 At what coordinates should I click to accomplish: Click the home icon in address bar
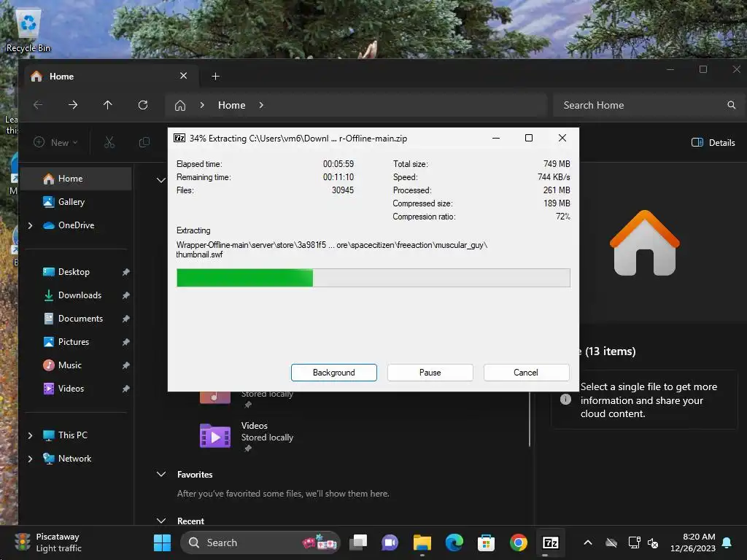click(x=180, y=105)
